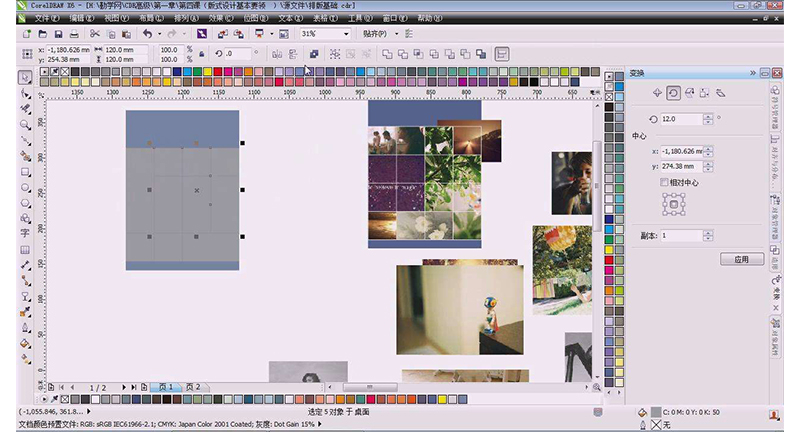Switch to Position mode in the transform docker
800x440 pixels.
click(657, 93)
